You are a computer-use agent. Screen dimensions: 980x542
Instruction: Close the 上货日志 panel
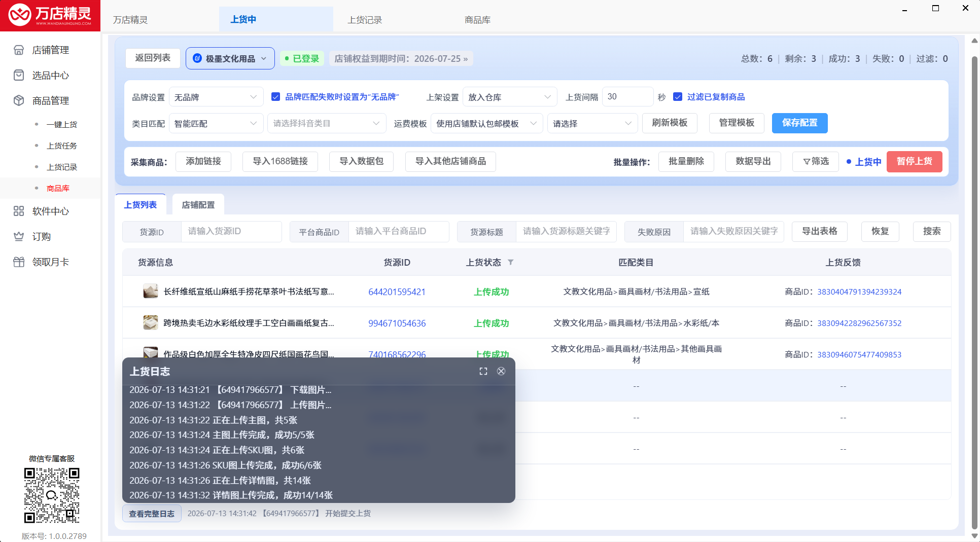click(501, 371)
